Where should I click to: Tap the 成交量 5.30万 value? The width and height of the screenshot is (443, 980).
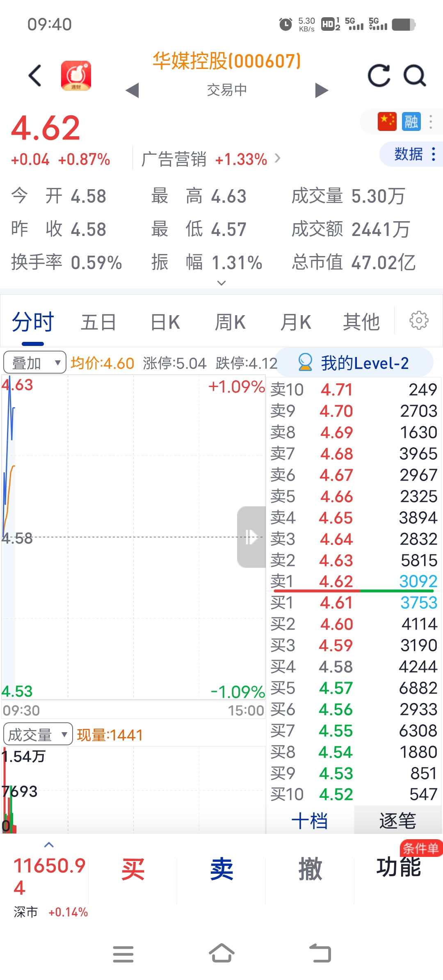378,196
